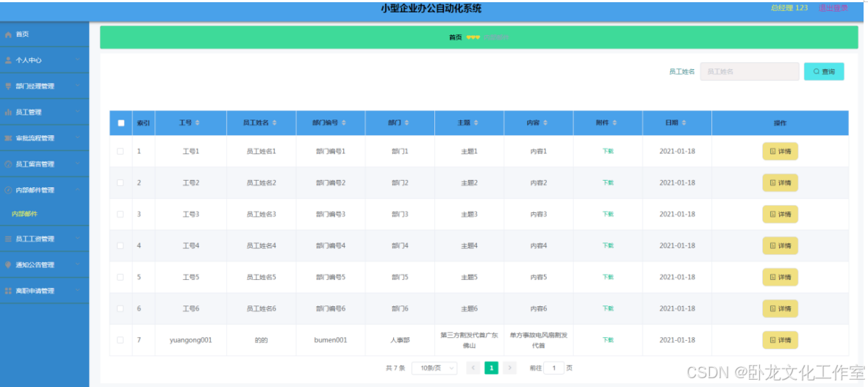Click 下载 attachment link in row 工号3
The height and width of the screenshot is (387, 868).
(608, 214)
